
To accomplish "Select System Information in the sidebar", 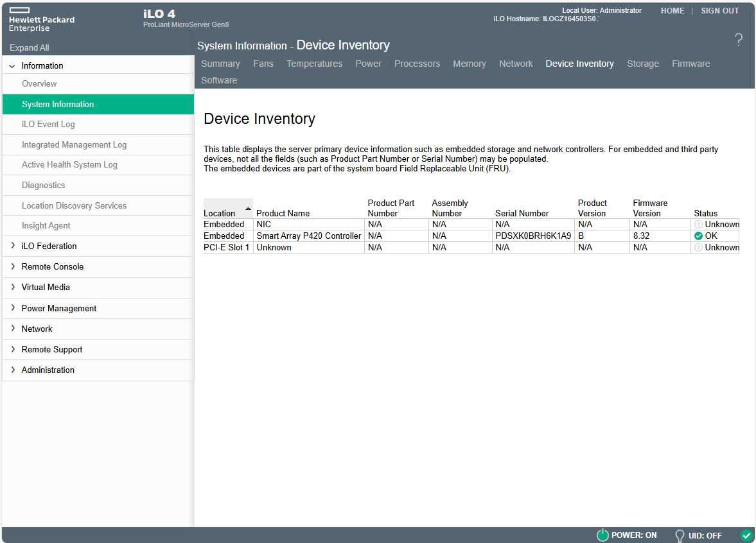I will (x=98, y=104).
